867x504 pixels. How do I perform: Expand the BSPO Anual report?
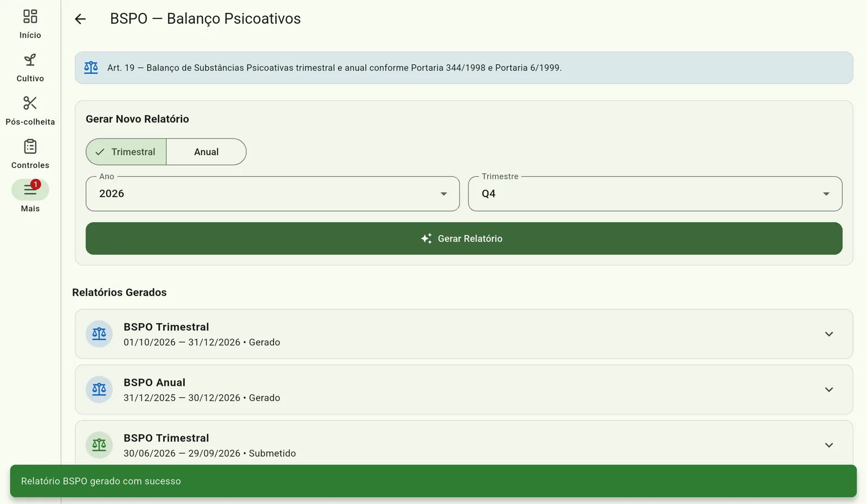tap(829, 390)
